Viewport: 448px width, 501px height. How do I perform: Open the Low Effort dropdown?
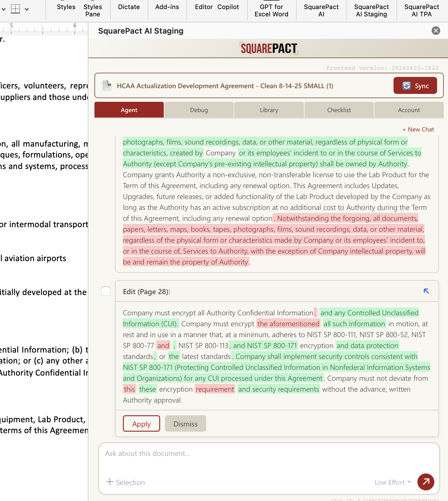[x=393, y=482]
